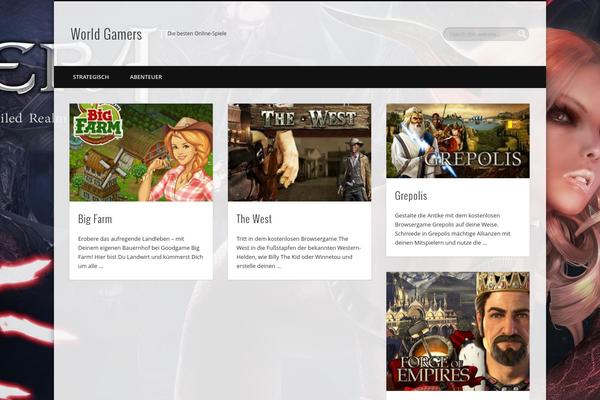Open the Grepolis thumbnail image
Viewport: 600px width, 400px height.
(x=458, y=141)
